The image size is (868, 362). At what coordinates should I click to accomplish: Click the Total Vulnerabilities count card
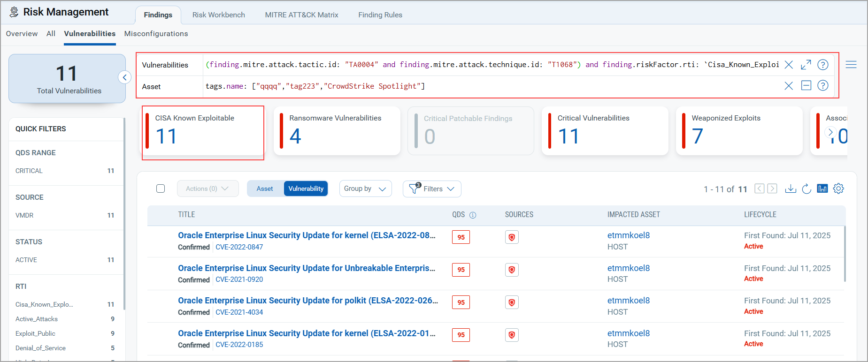coord(67,78)
